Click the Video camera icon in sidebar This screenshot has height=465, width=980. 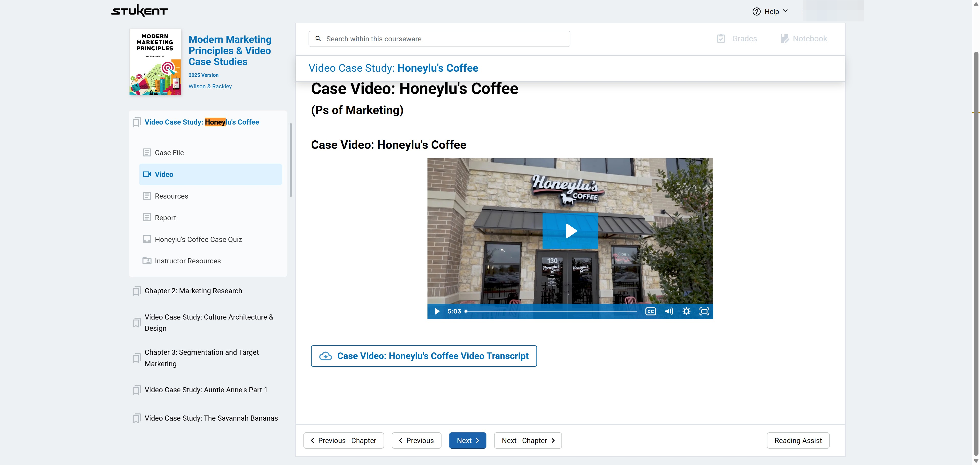coord(147,174)
